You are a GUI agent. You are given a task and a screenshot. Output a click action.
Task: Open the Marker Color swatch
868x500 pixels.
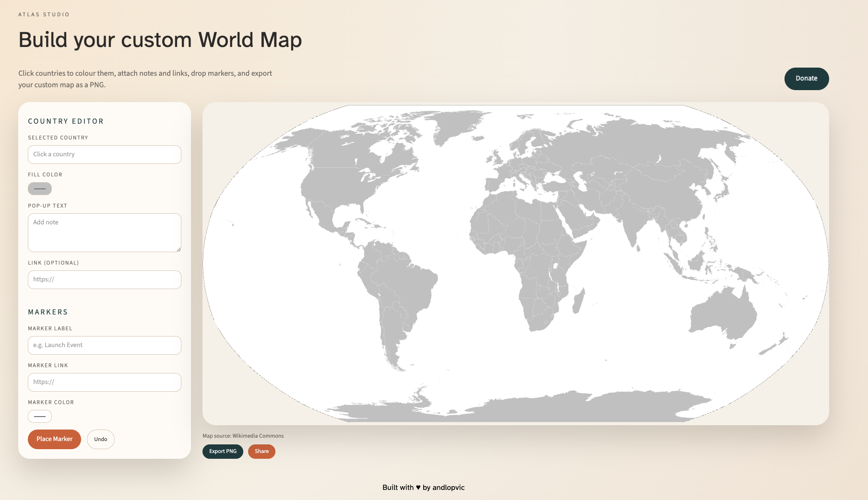pyautogui.click(x=40, y=417)
